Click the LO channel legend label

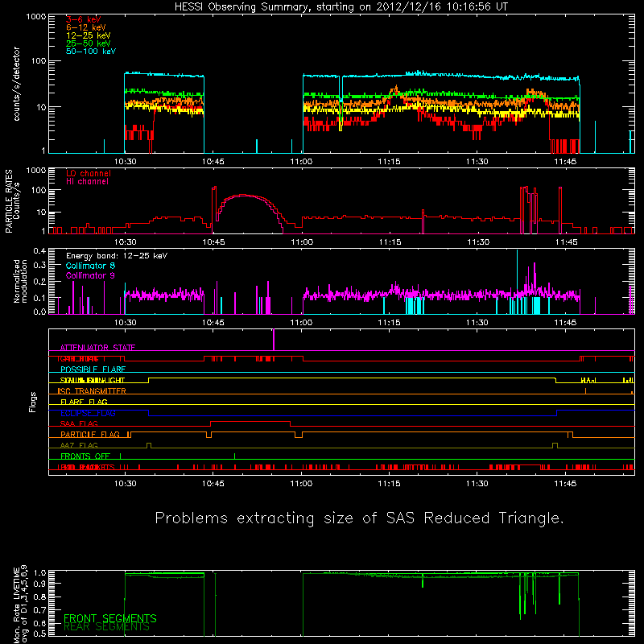[x=89, y=173]
